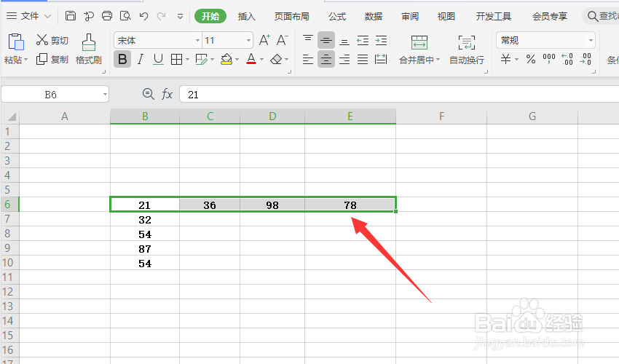The width and height of the screenshot is (619, 364).
Task: Expand borders dropdown arrow
Action: click(x=187, y=60)
